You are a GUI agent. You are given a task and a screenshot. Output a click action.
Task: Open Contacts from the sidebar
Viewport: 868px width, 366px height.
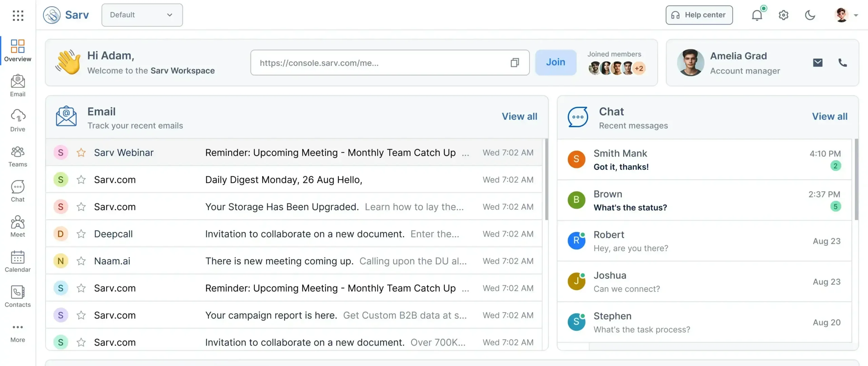tap(18, 296)
